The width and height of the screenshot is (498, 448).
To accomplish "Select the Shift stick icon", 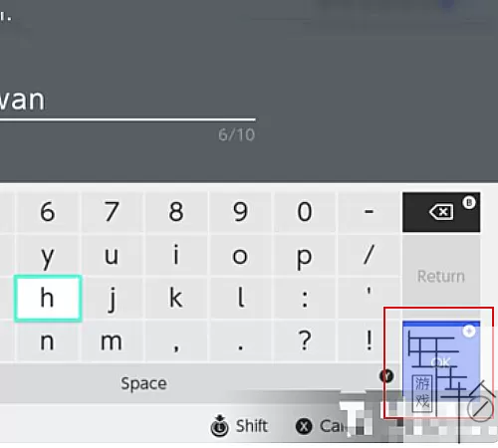I will 219,426.
